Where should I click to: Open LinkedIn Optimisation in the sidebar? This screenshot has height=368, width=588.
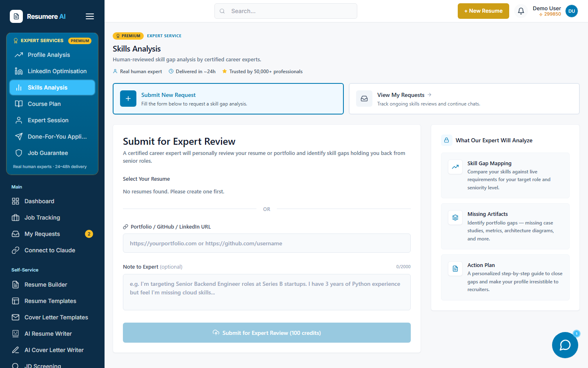click(x=52, y=71)
